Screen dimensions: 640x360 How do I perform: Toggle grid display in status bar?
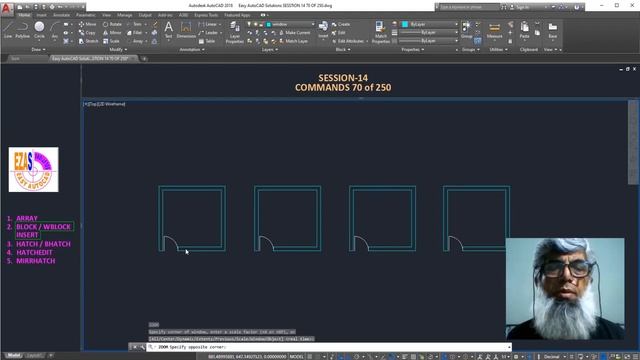[311, 357]
